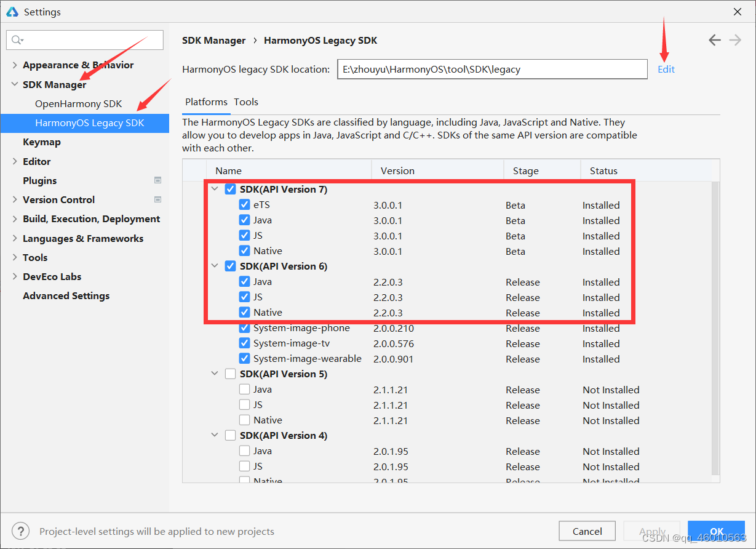Click the Version Control project-level icon

point(157,199)
